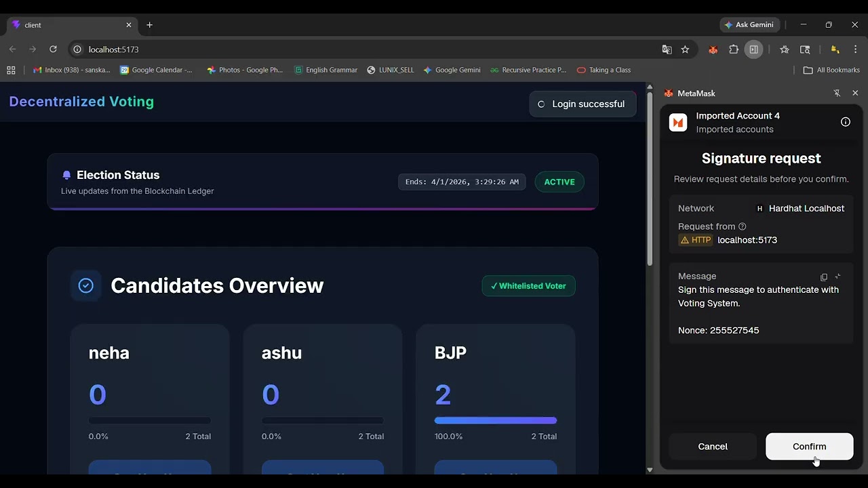
Task: Open the Google Calendar bookmark
Action: (x=156, y=70)
